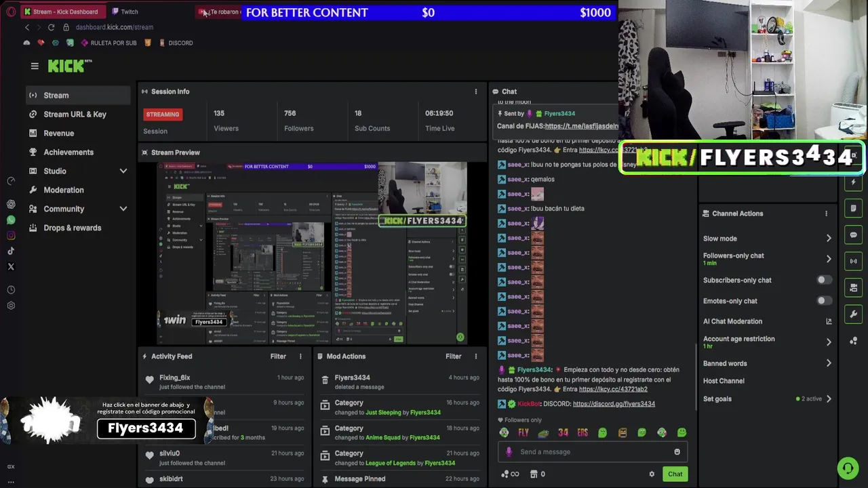Expand Account age restriction settings
This screenshot has width=868, height=488.
click(829, 342)
